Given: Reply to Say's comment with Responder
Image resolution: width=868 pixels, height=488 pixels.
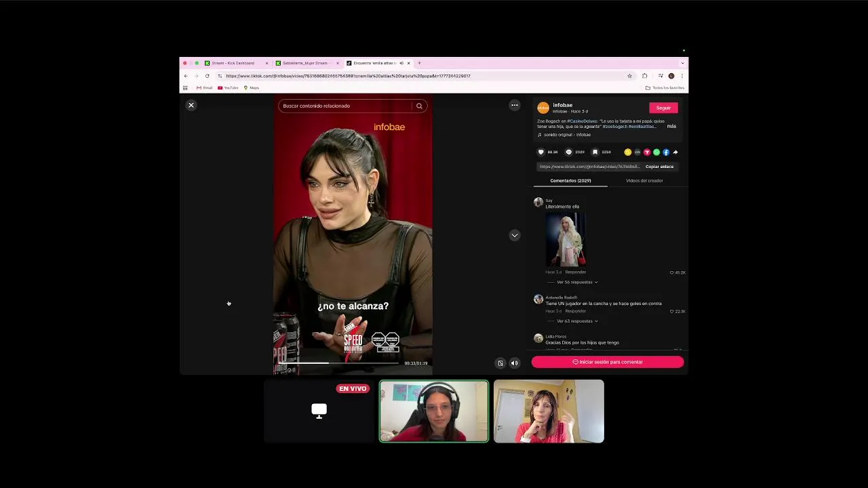Looking at the screenshot, I should click(x=576, y=272).
